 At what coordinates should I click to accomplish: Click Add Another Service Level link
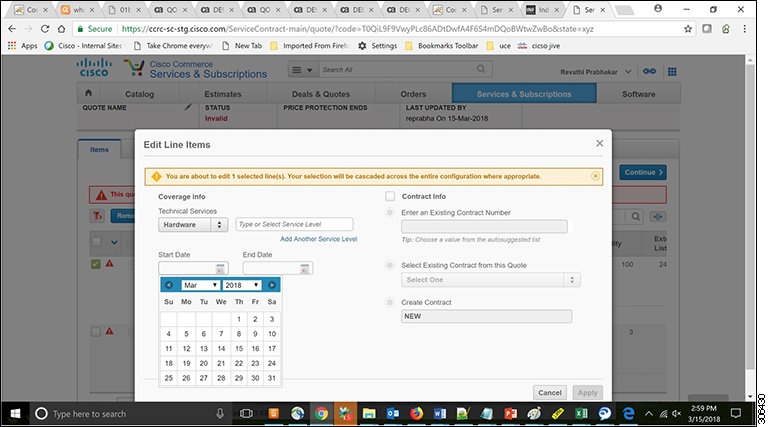(318, 239)
